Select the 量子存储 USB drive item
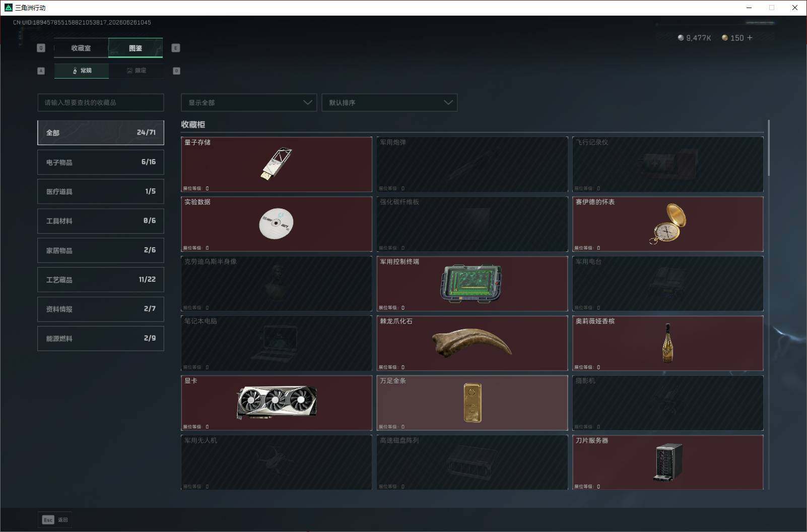Viewport: 807px width, 532px height. coord(277,164)
